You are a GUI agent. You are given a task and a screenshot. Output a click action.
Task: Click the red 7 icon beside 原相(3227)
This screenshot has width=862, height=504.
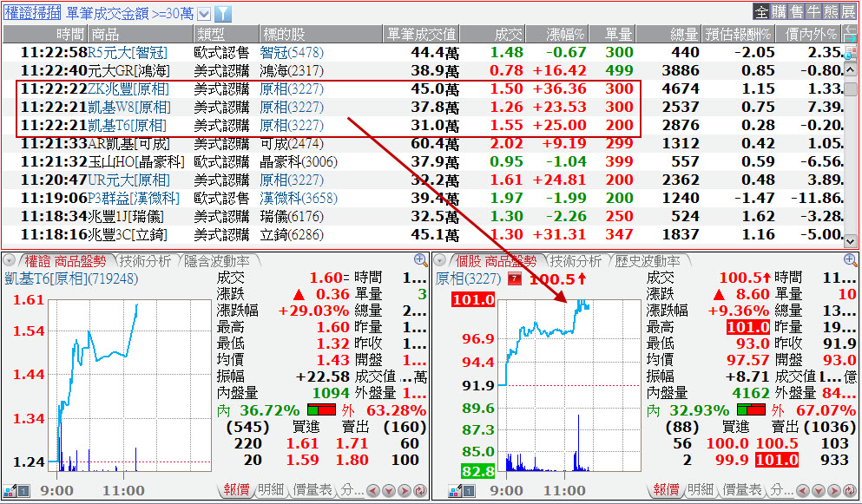tap(513, 279)
